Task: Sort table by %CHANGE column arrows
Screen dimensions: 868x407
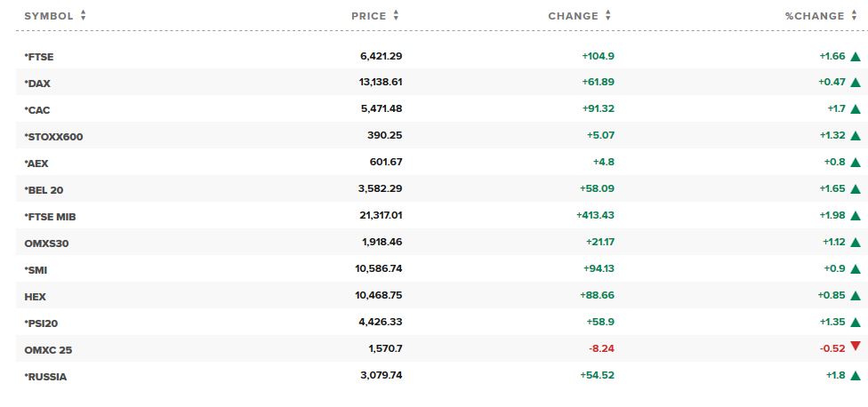Action: (854, 15)
